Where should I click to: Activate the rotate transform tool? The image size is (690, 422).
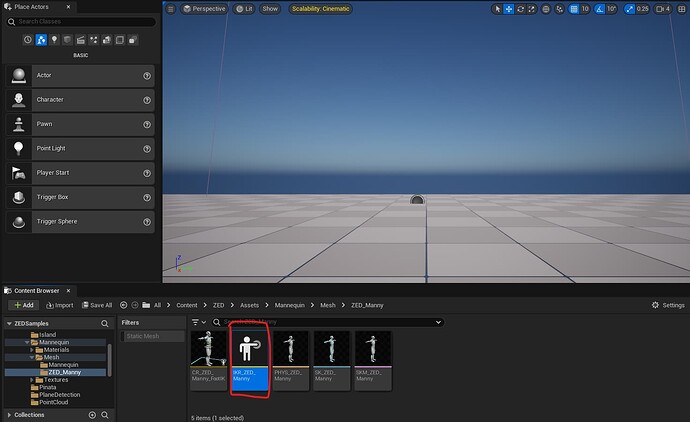click(520, 9)
